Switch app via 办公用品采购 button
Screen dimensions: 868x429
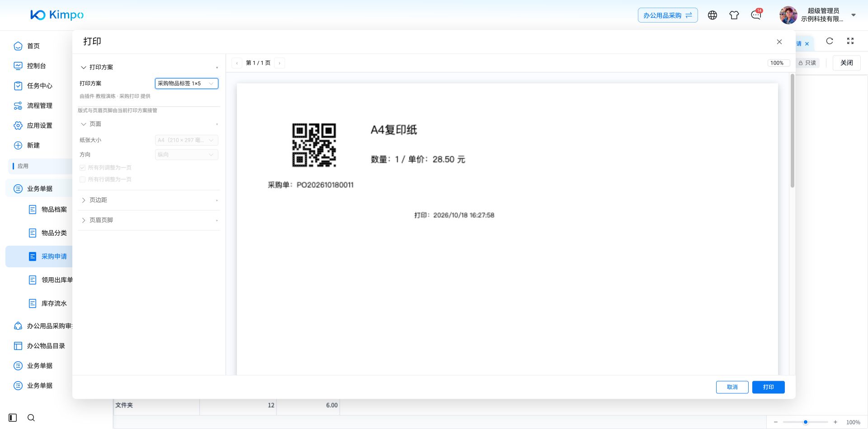tap(668, 15)
